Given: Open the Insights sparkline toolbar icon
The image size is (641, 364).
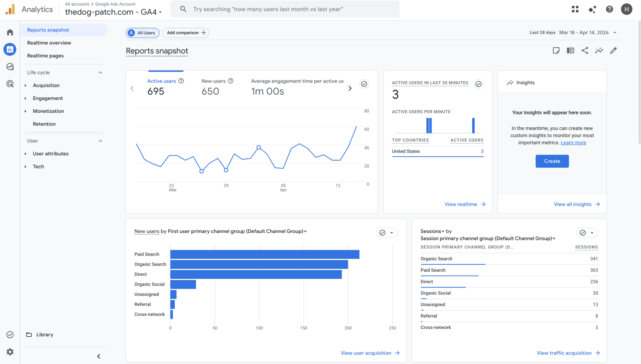Looking at the screenshot, I should pyautogui.click(x=599, y=50).
